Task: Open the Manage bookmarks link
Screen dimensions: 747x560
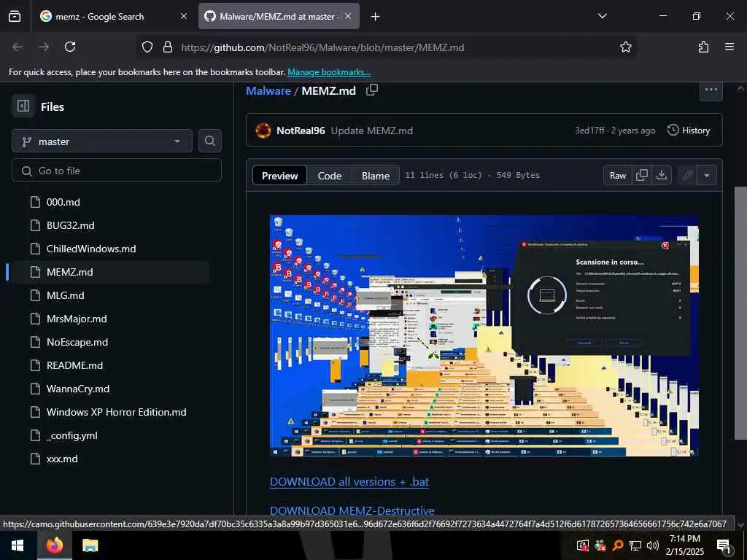Action: [329, 72]
